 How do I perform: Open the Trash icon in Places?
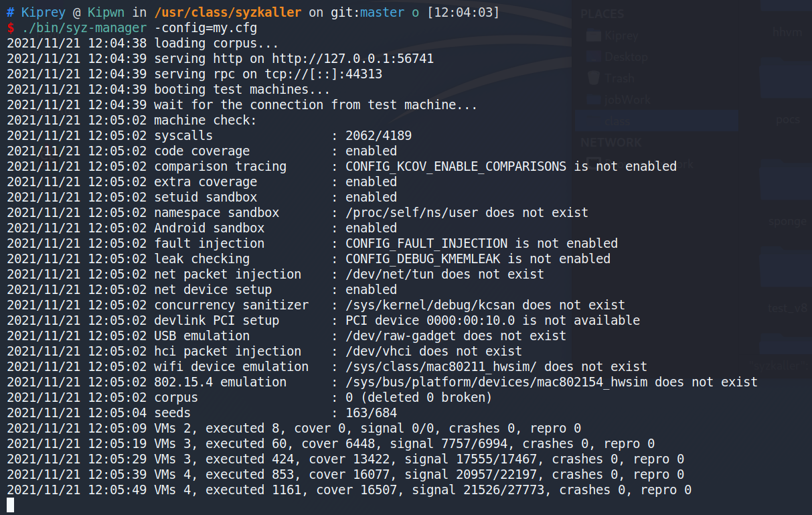point(592,78)
